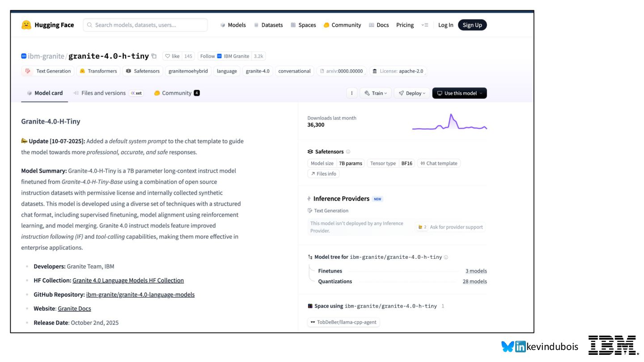Click the ibm-granite organization avatar icon

pos(24,56)
